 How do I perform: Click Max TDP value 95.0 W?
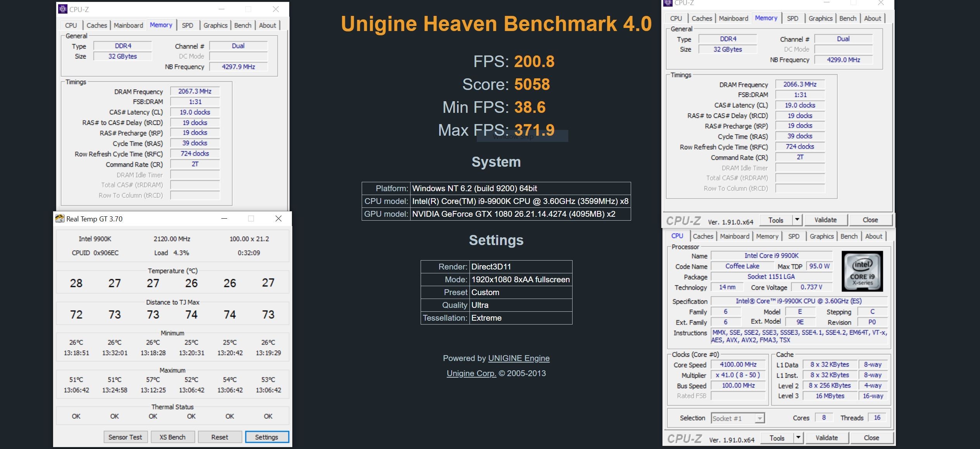coord(819,266)
